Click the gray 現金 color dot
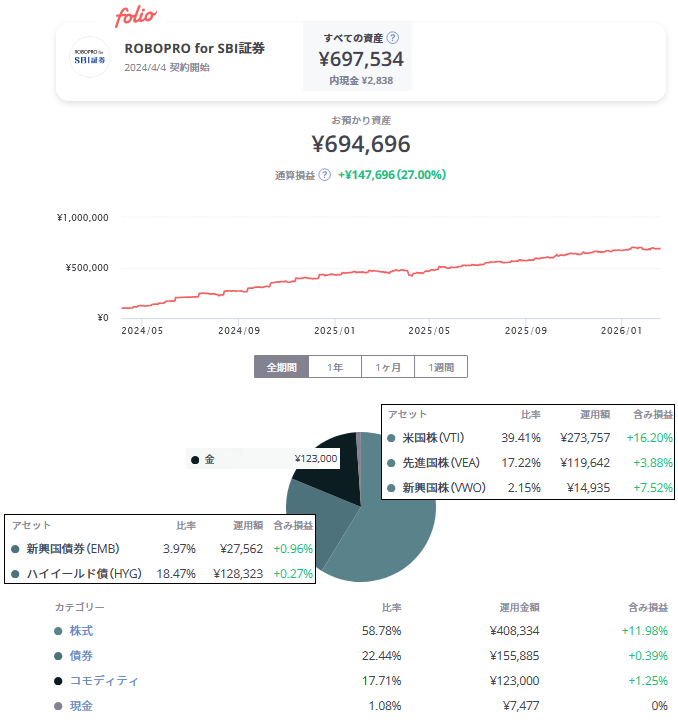 [x=58, y=706]
